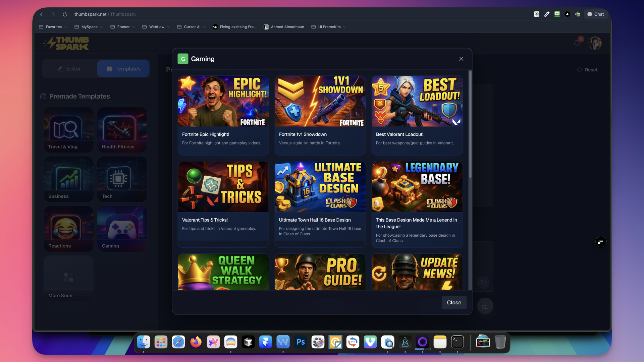Select Queen Walk Strategy template
The width and height of the screenshot is (644, 362).
click(223, 272)
